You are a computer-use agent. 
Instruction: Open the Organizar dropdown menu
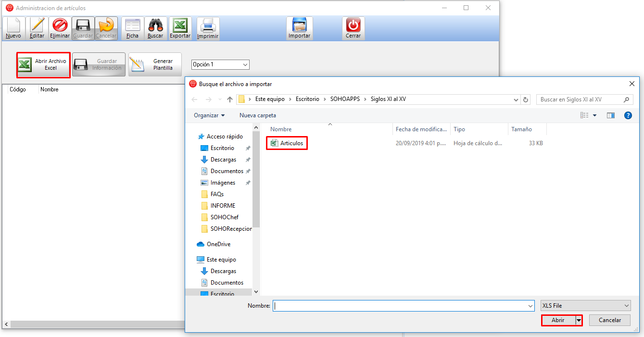[209, 115]
